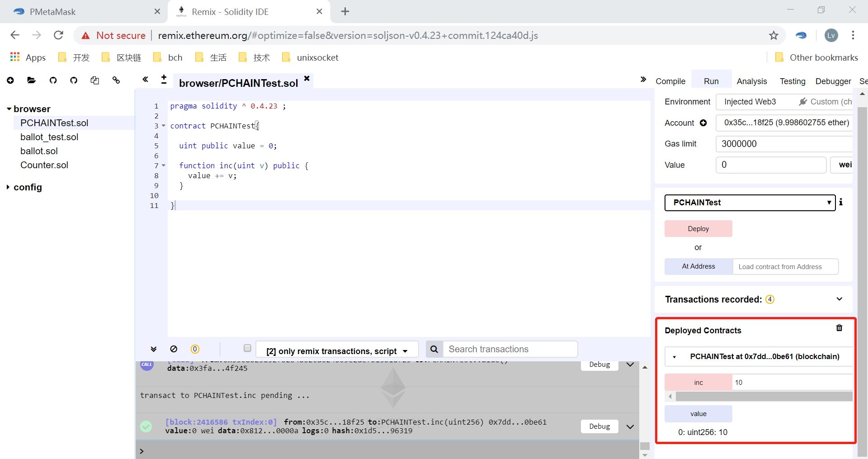Click the add account plus icon
868x459 pixels.
[703, 123]
